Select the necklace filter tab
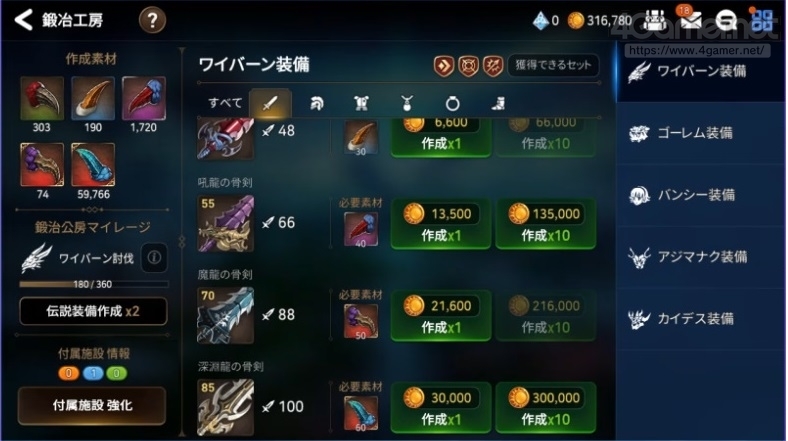Image resolution: width=788 pixels, height=441 pixels. coord(407,103)
